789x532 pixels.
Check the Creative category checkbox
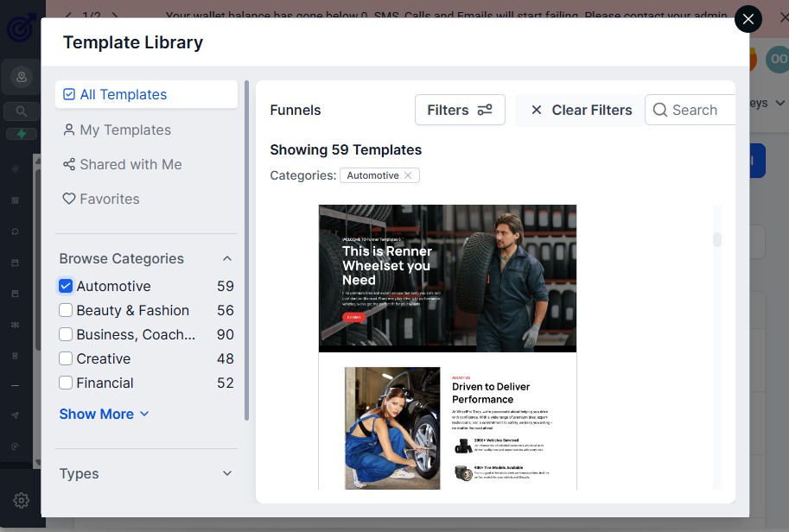[66, 358]
